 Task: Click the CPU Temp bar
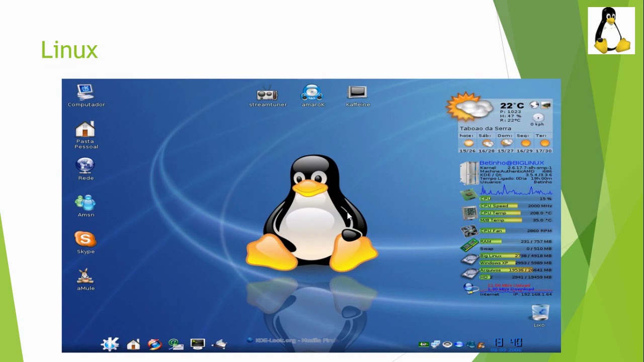click(516, 213)
